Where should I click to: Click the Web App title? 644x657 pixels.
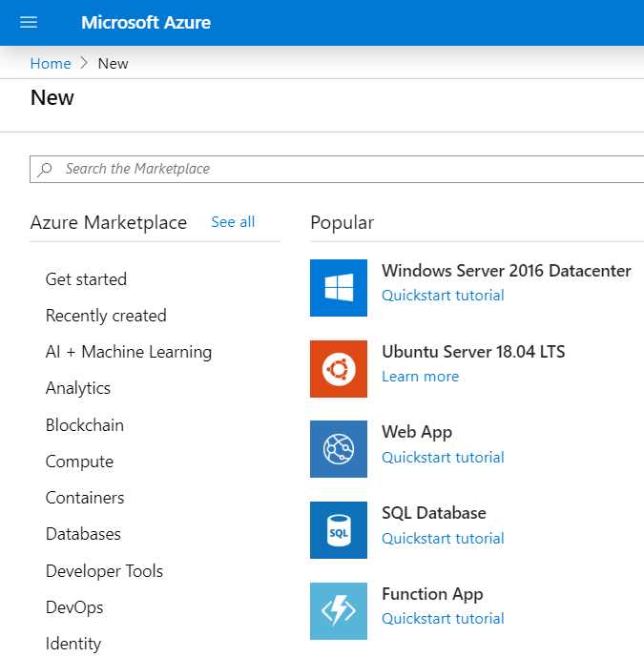417,432
